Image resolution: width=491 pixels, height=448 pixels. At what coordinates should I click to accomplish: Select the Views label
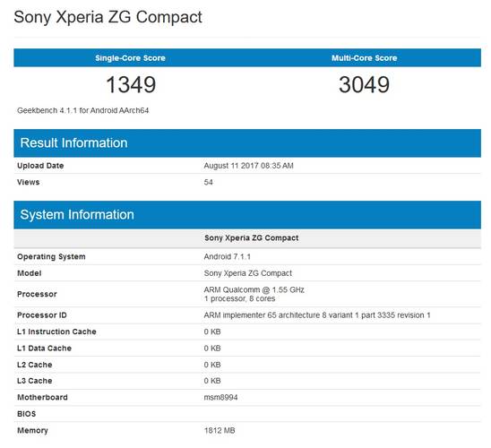click(x=28, y=182)
